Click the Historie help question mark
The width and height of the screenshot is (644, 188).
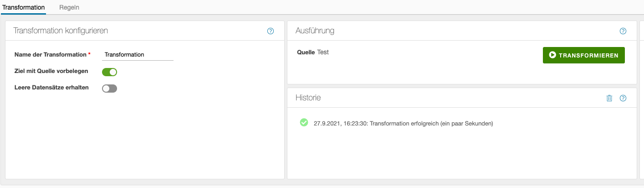[623, 98]
